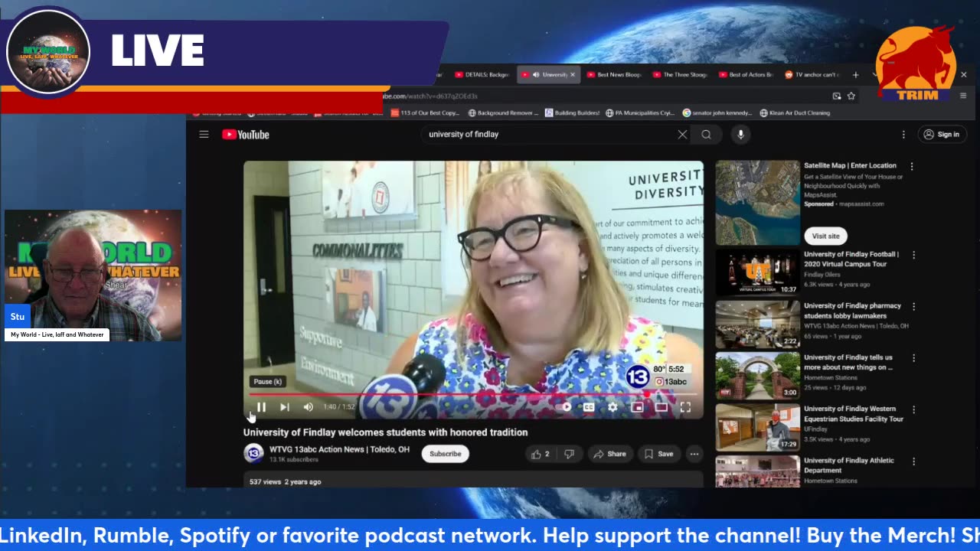Open Background Remover bookmark
This screenshot has width=980, height=551.
pos(502,113)
